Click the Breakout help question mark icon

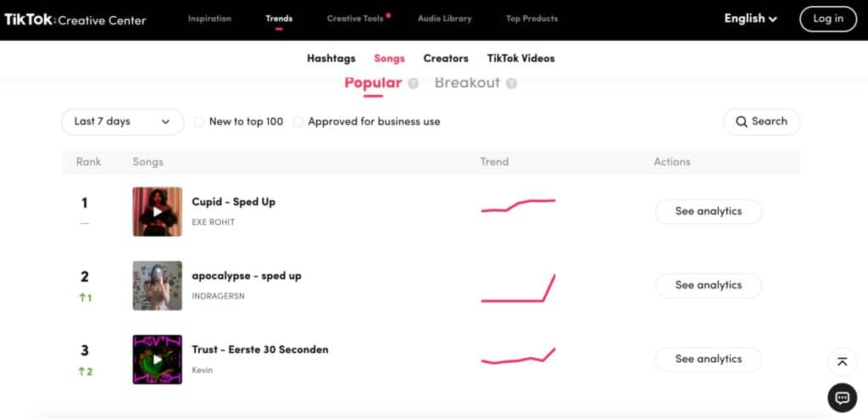click(511, 84)
